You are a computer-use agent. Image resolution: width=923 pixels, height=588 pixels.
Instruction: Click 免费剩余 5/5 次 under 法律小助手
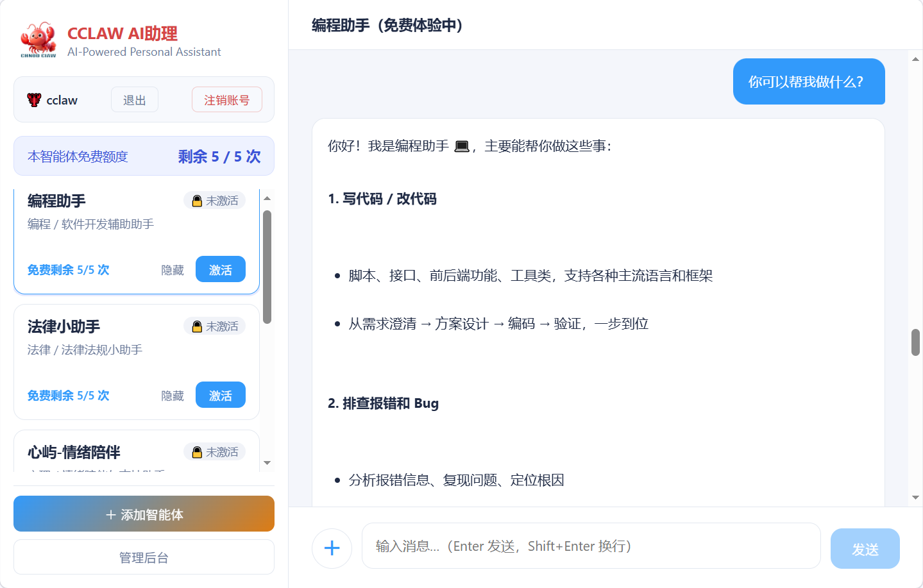[x=69, y=396]
